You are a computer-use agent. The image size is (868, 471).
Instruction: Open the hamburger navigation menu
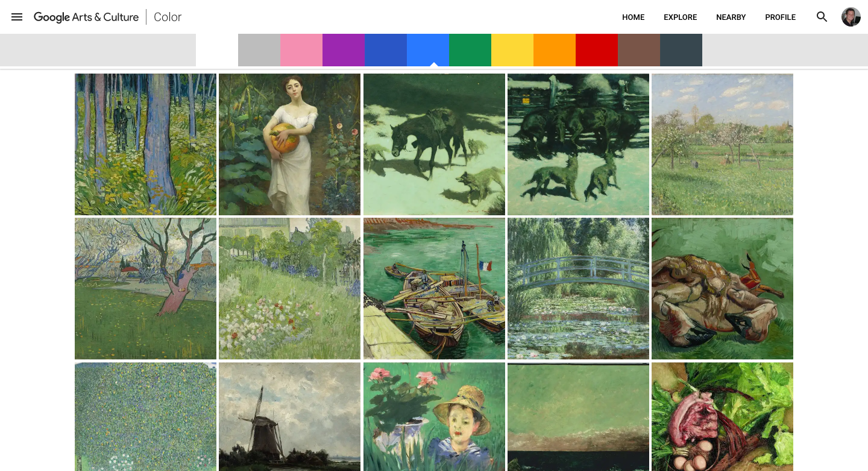click(x=17, y=17)
